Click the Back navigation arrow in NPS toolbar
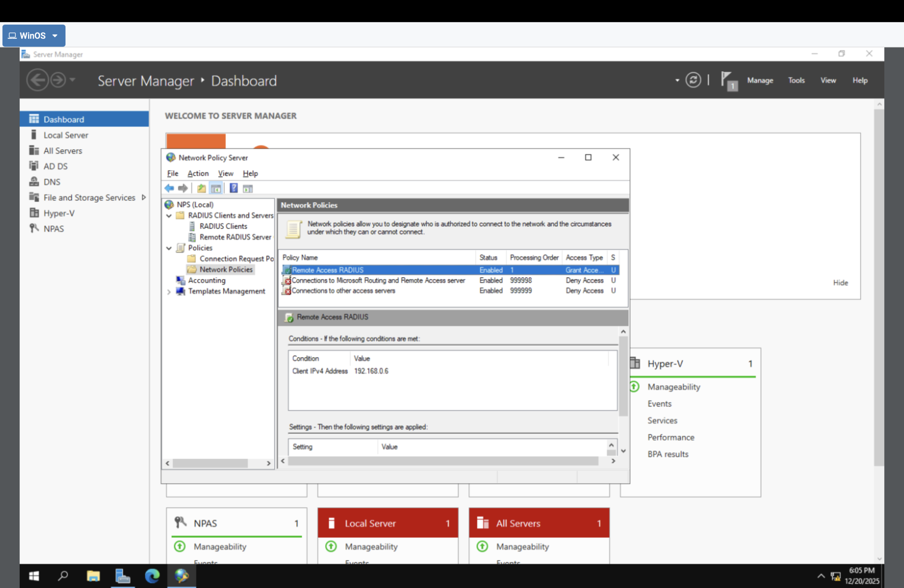904x588 pixels. [170, 188]
